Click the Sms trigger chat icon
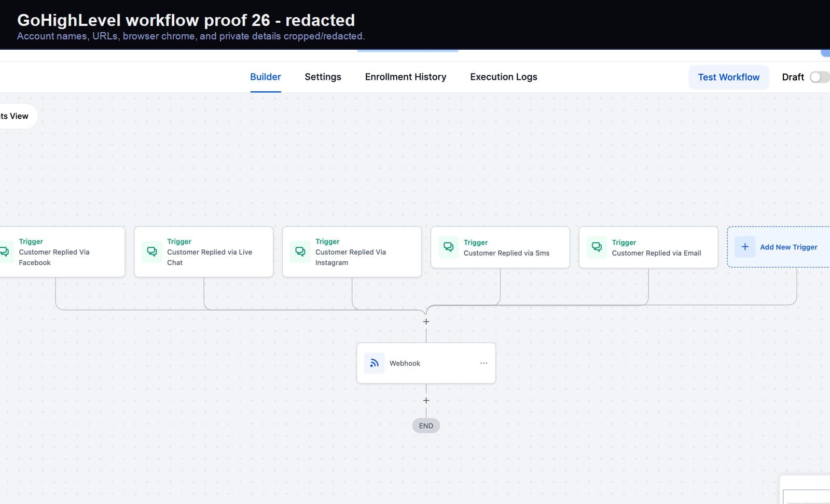The height and width of the screenshot is (504, 830). (448, 247)
